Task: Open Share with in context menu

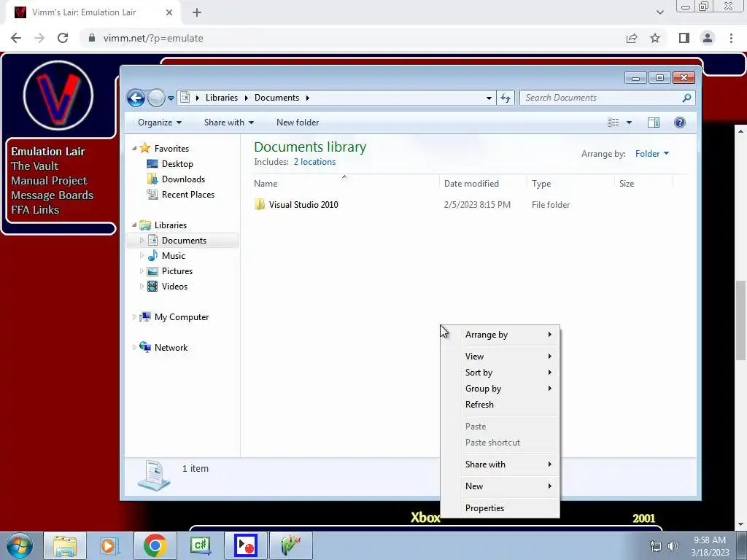Action: 500,464
